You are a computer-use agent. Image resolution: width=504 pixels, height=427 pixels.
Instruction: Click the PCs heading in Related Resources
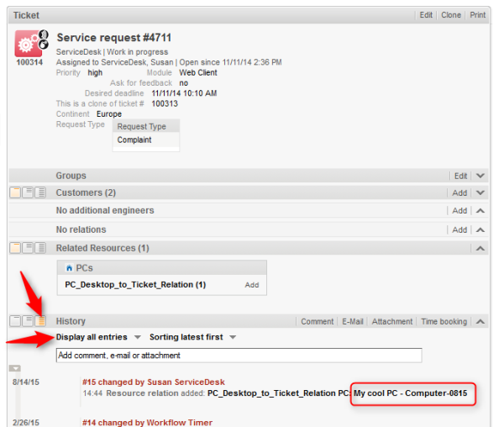click(x=84, y=268)
